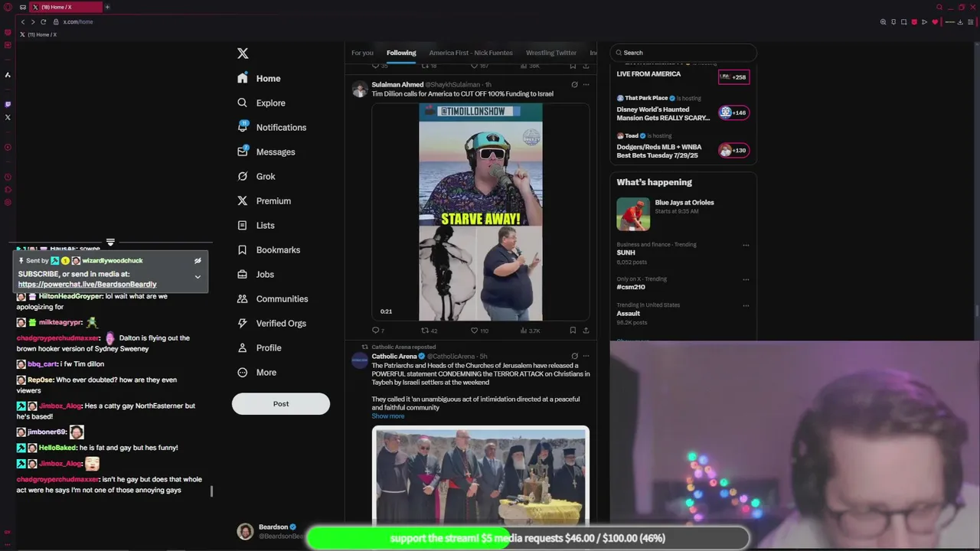Open more options on Sulaiman Ahmed's post
Image resolution: width=980 pixels, height=551 pixels.
[586, 84]
